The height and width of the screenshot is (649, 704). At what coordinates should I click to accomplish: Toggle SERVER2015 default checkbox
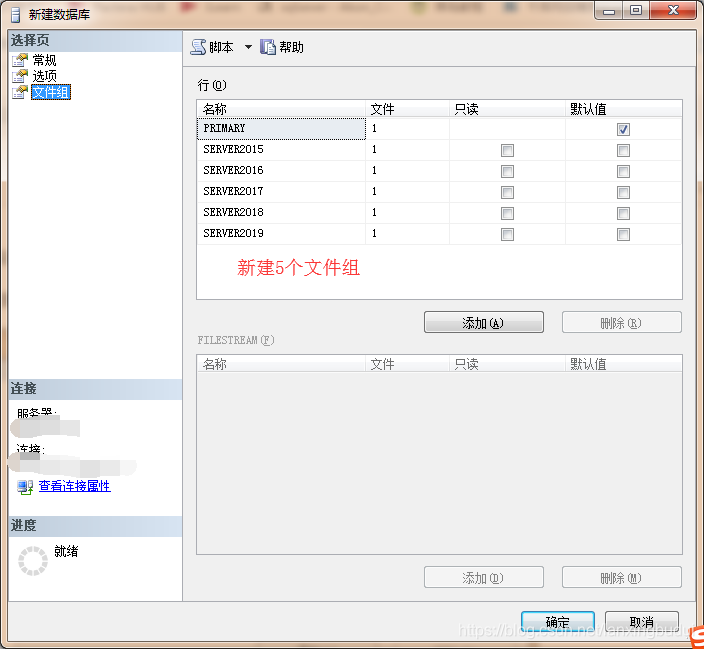click(x=623, y=150)
